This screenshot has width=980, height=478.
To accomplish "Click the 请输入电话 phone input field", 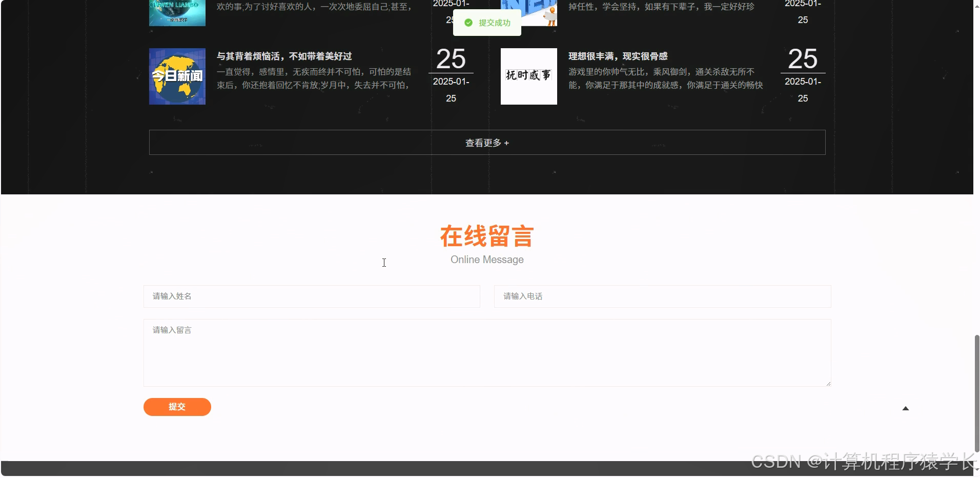I will pos(662,296).
